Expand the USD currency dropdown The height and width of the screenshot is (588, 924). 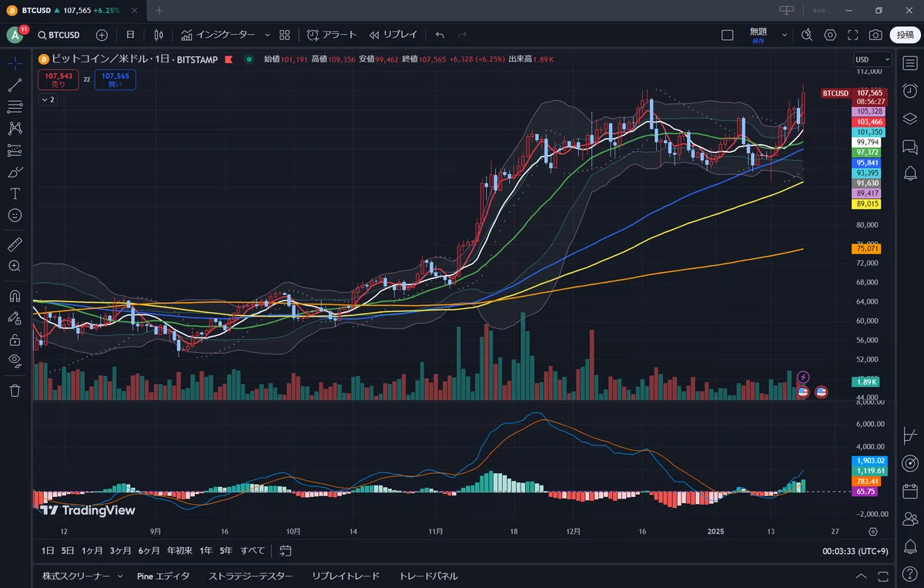(x=872, y=59)
